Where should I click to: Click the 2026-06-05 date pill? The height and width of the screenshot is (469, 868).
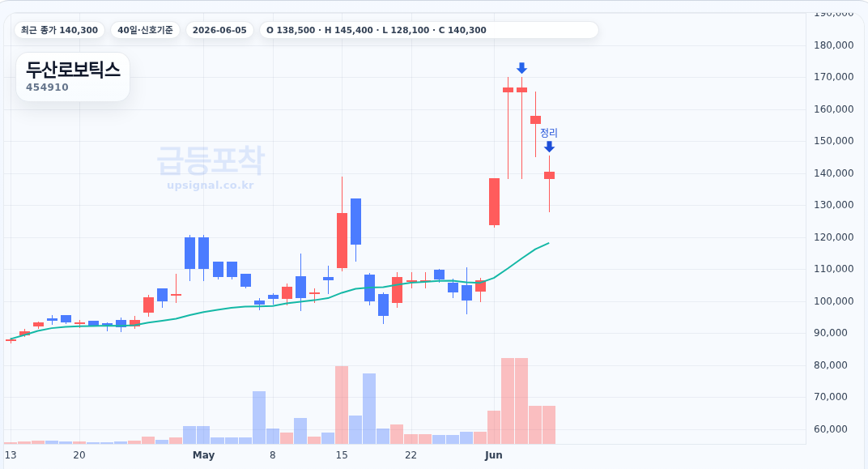tap(219, 30)
